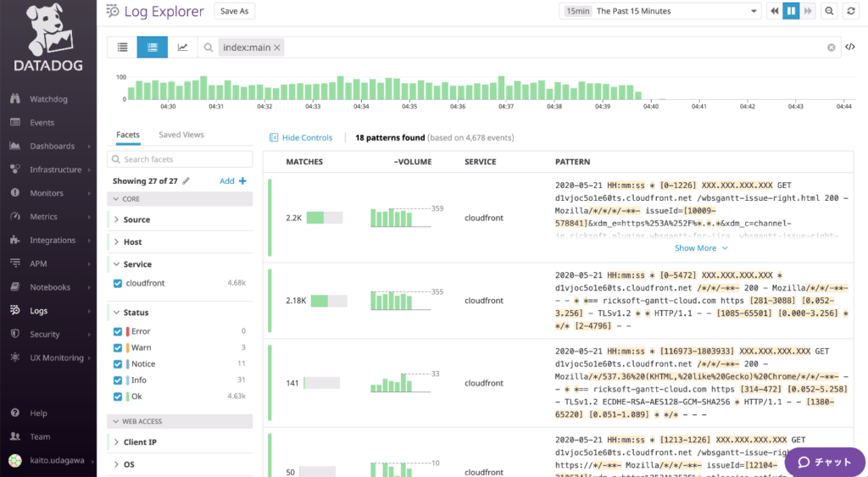
Task: Click the Security shield icon
Action: click(15, 334)
